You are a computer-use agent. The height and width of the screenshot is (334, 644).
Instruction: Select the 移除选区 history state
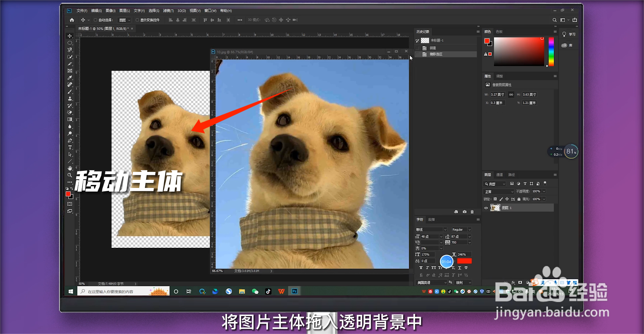coord(446,54)
